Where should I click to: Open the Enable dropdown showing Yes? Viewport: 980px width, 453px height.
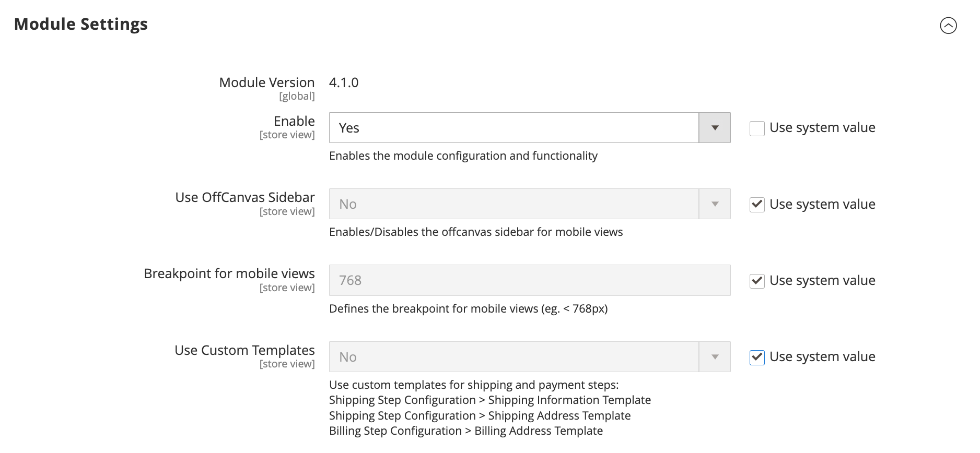pyautogui.click(x=530, y=128)
